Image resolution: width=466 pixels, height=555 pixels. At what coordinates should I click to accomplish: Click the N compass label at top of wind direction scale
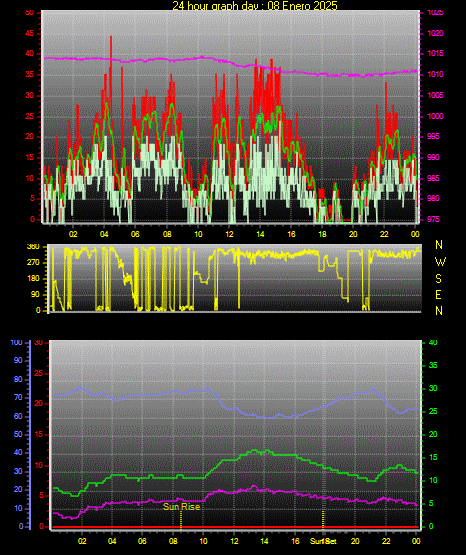439,245
